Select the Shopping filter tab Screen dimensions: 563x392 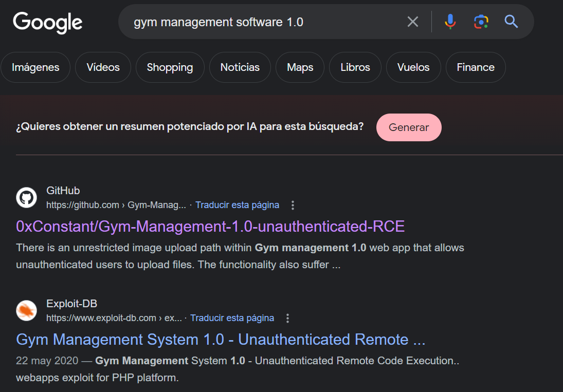170,67
